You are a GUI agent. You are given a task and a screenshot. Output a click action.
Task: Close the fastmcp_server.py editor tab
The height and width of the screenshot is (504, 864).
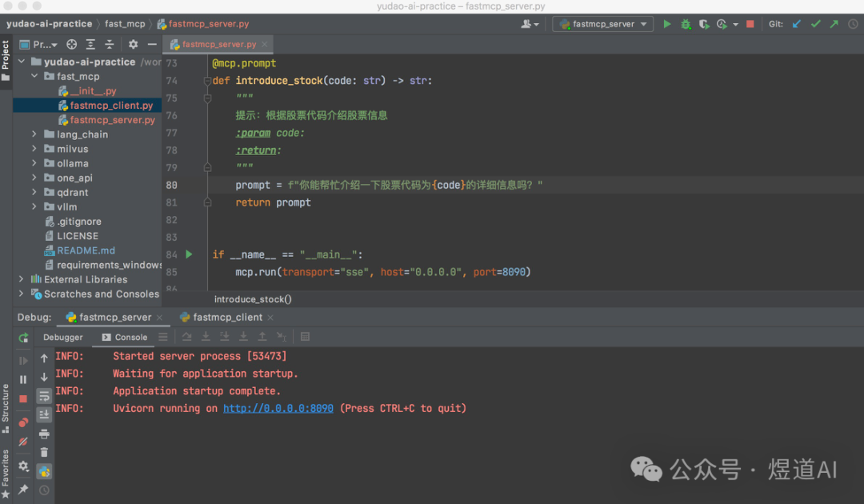(265, 45)
